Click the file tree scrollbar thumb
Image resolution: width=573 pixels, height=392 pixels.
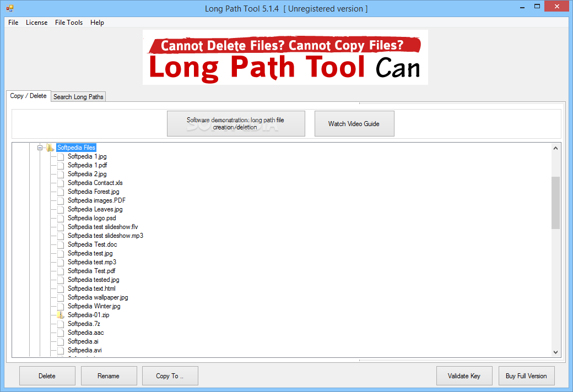(x=555, y=203)
